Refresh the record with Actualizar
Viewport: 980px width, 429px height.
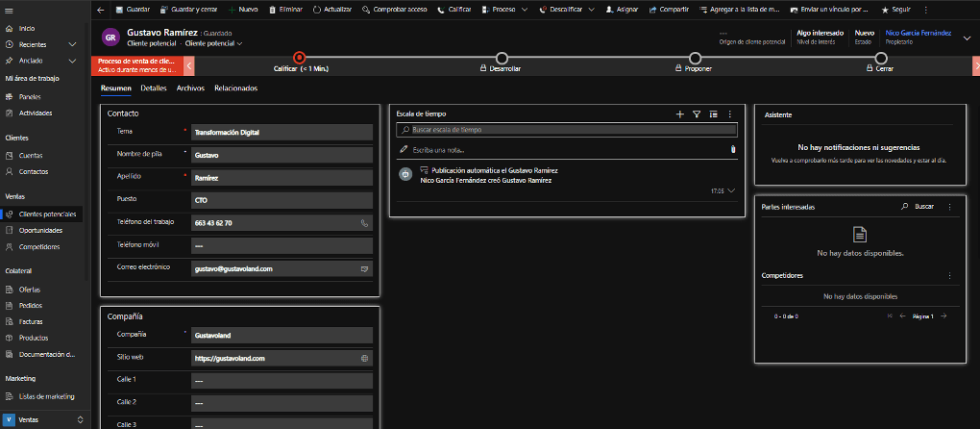click(331, 10)
